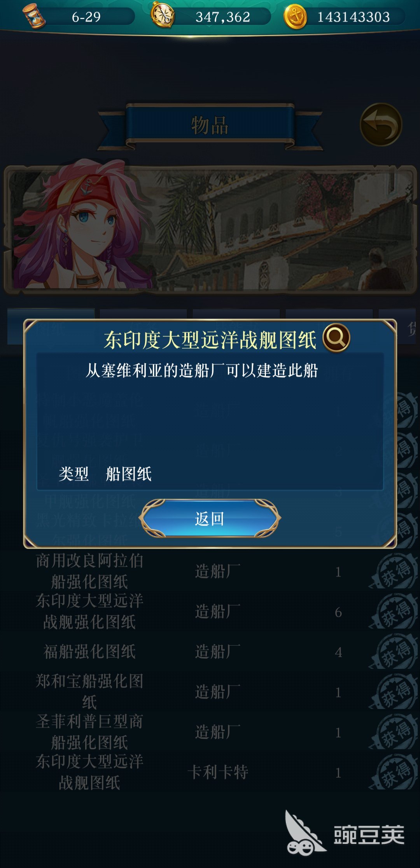
Task: Tap the 返回 button in the dialog
Action: pos(210,518)
